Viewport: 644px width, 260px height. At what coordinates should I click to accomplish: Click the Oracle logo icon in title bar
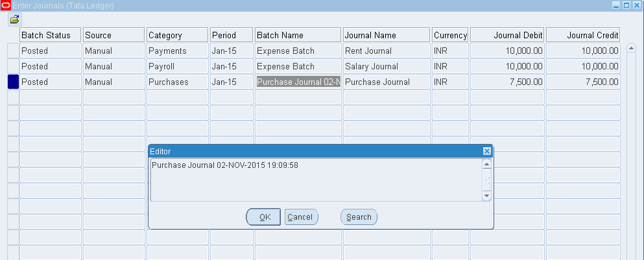[x=6, y=5]
